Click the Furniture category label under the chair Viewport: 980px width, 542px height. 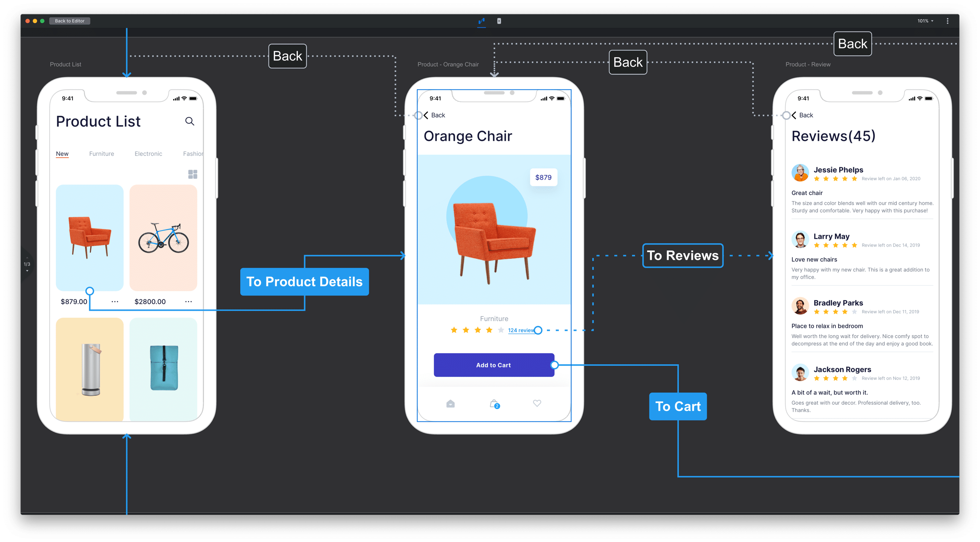click(494, 319)
